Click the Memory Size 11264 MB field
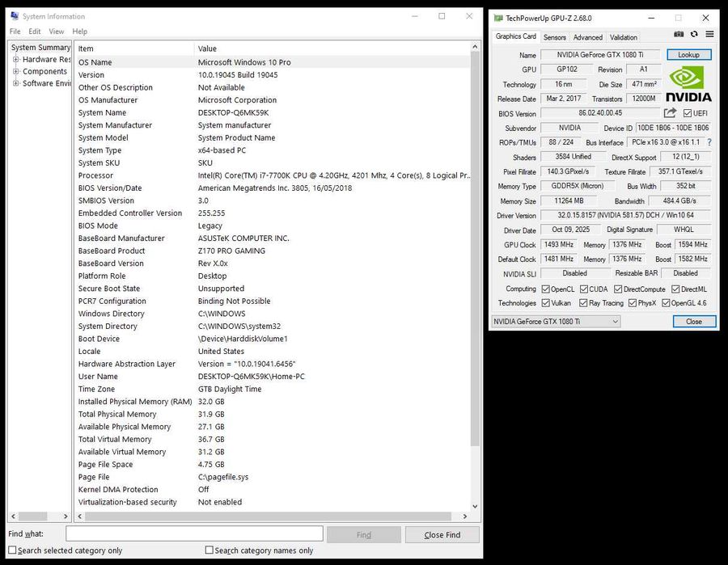The height and width of the screenshot is (565, 728). pos(569,200)
